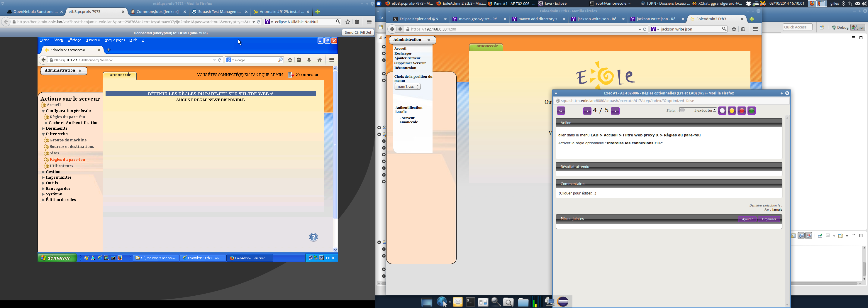Click the home icon in the VNC Firefox toolbar
Viewport: 868px width, 308px height.
point(319,60)
